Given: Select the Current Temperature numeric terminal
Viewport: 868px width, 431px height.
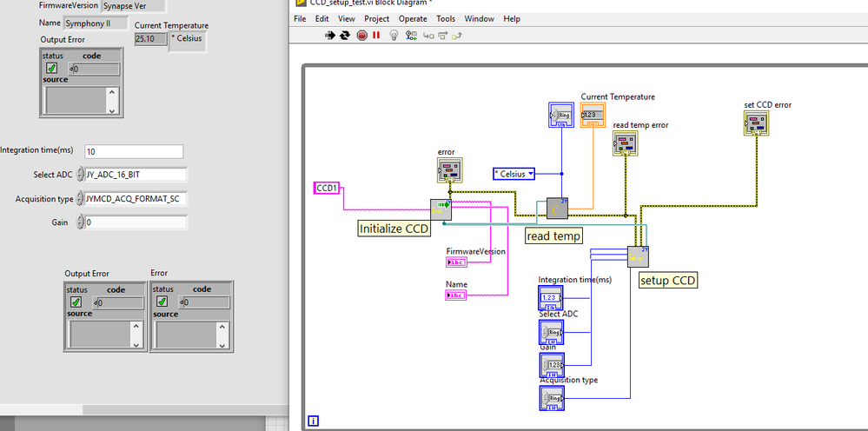Looking at the screenshot, I should click(593, 115).
